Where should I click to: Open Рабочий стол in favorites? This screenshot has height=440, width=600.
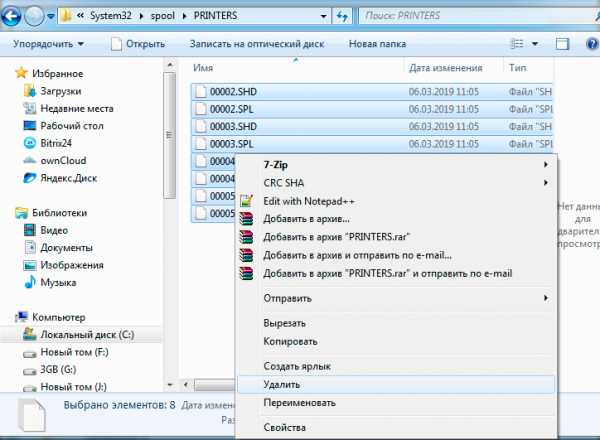[72, 126]
